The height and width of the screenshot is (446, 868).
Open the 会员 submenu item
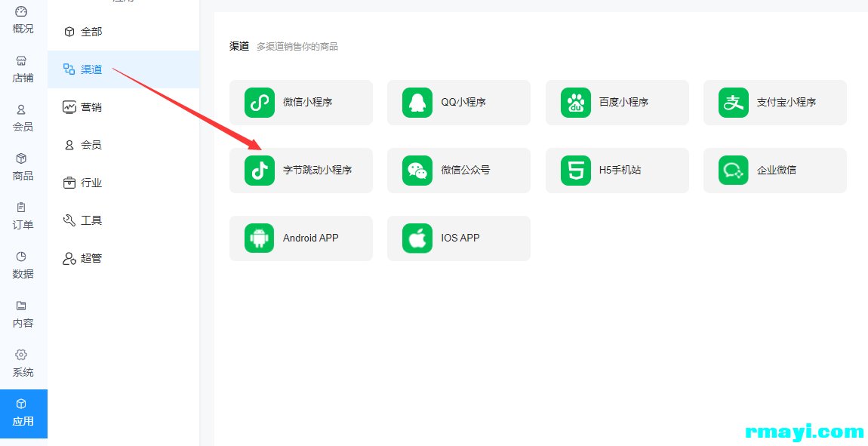[124, 145]
